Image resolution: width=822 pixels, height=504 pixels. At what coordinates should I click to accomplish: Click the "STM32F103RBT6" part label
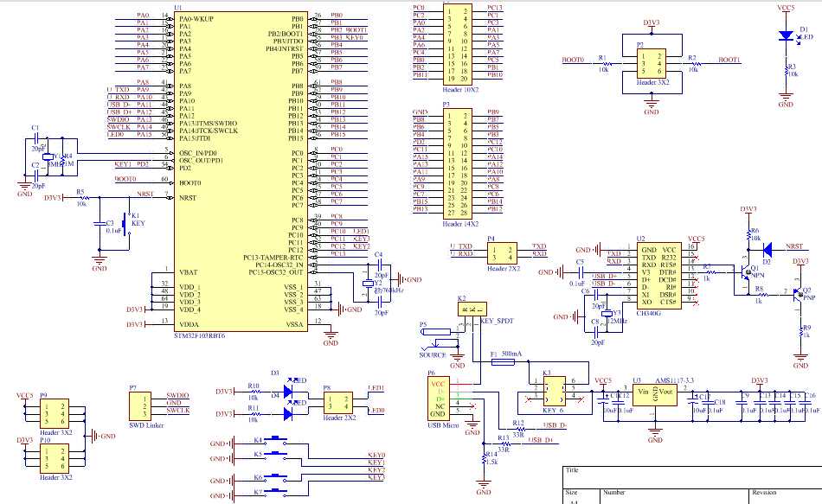(200, 335)
